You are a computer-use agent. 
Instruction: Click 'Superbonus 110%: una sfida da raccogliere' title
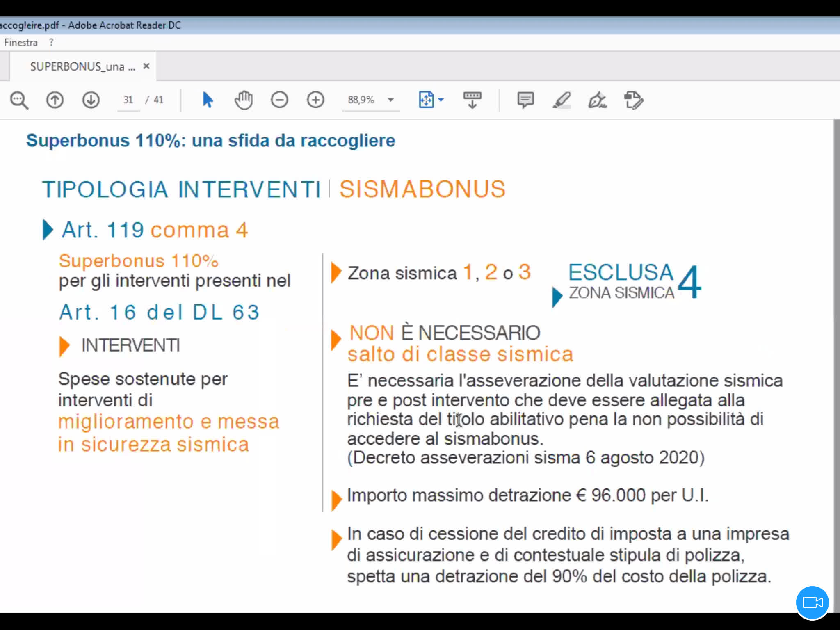pos(211,141)
